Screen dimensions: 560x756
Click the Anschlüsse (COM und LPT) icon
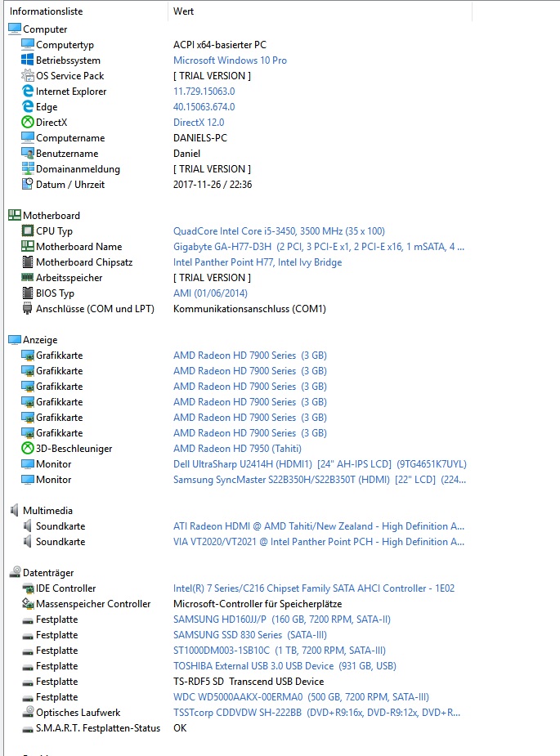[x=28, y=309]
